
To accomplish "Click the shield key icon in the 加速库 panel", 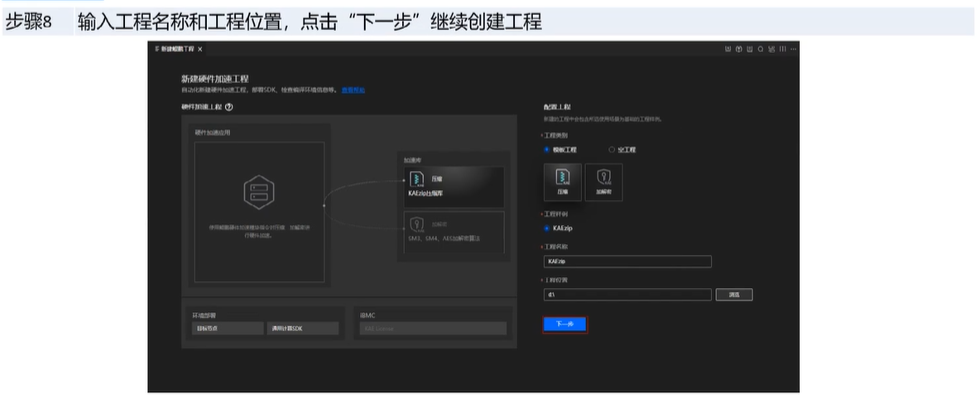I will click(416, 224).
